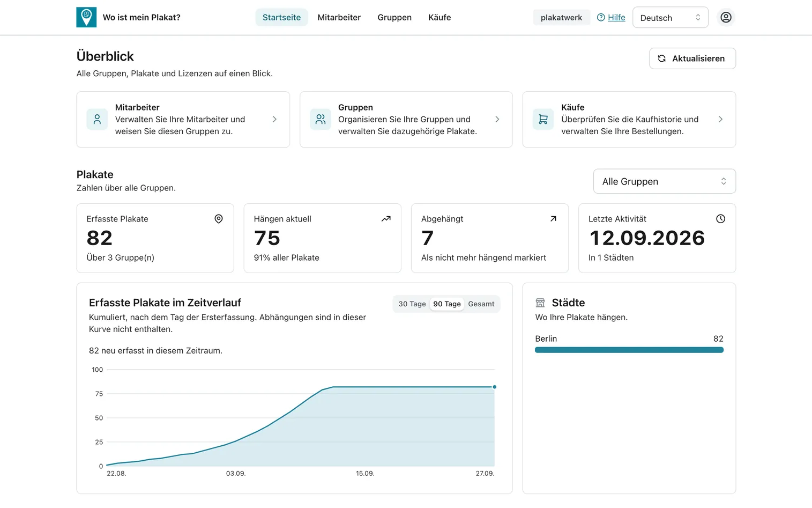The image size is (812, 508).
Task: Click the chevron on the Käufe card
Action: [720, 119]
